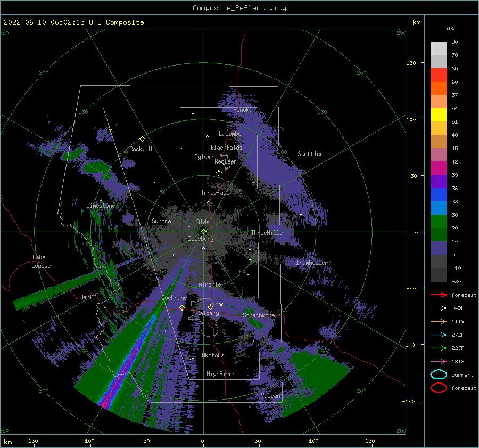Click the Stettler city label

pyautogui.click(x=310, y=154)
